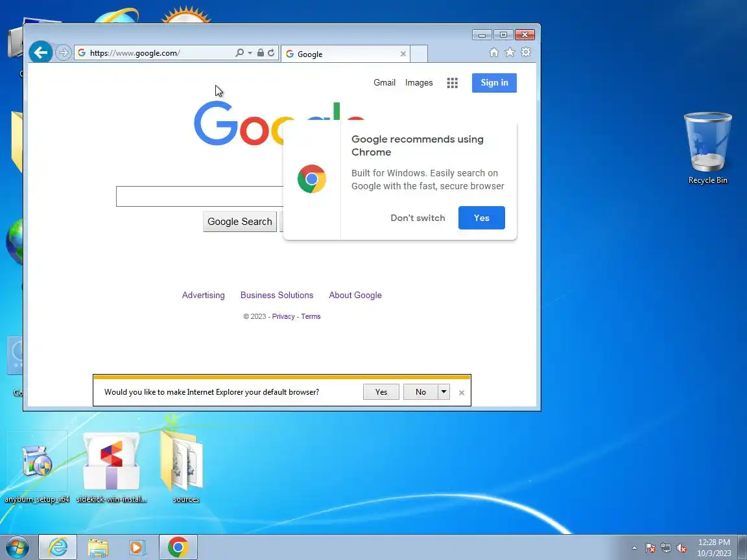Click No on the default browser prompt
The width and height of the screenshot is (747, 560).
coord(420,392)
